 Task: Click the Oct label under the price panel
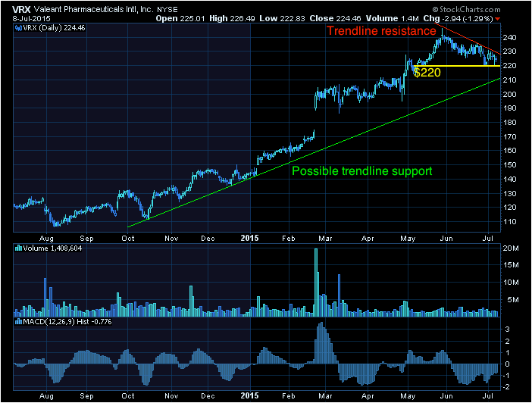click(x=128, y=239)
